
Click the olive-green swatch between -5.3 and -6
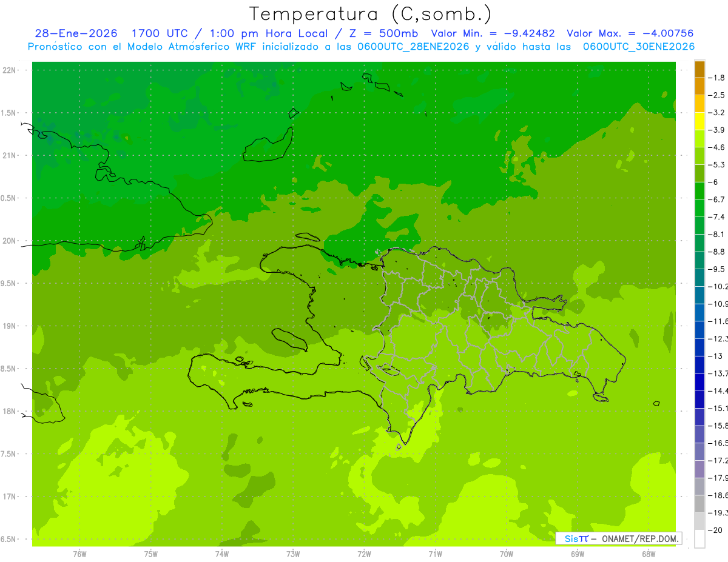coord(699,173)
